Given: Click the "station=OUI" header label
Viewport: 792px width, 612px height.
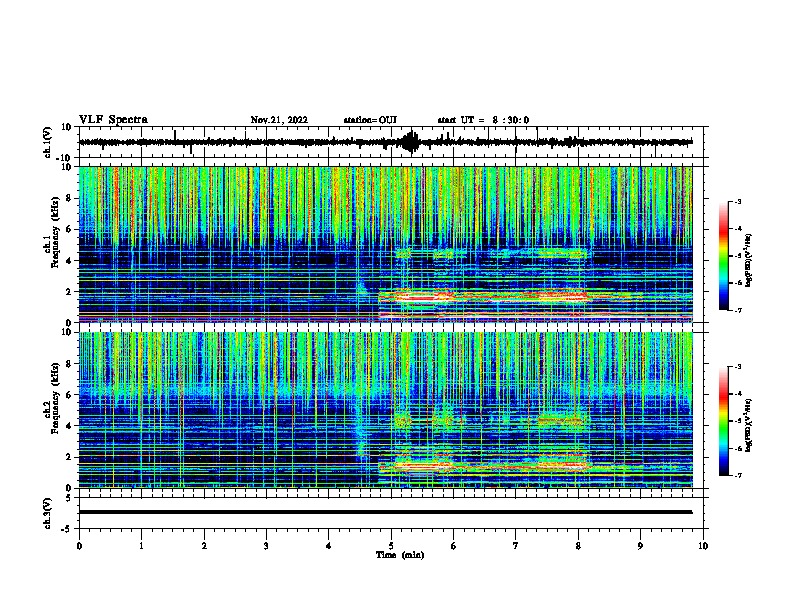Looking at the screenshot, I should pos(370,120).
